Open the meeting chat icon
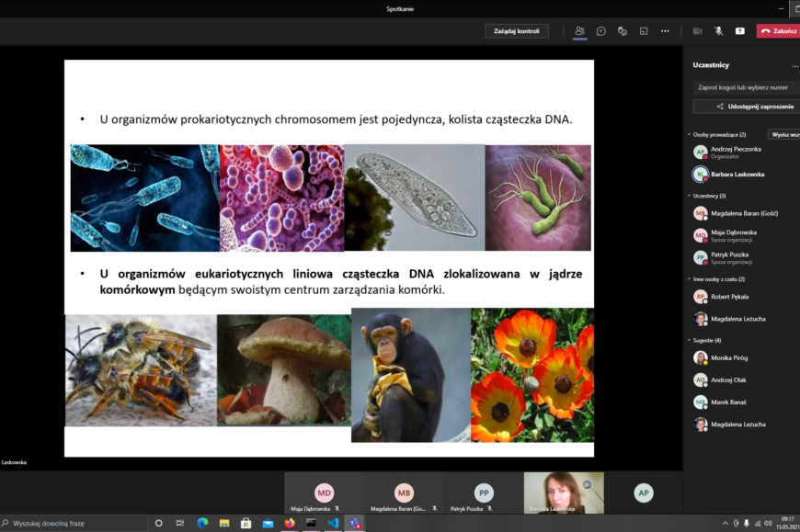Screen dimensions: 800x532 point(601,31)
